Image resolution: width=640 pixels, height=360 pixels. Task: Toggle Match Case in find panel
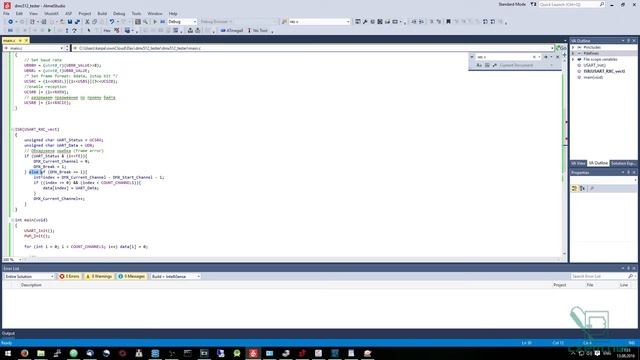click(x=479, y=65)
